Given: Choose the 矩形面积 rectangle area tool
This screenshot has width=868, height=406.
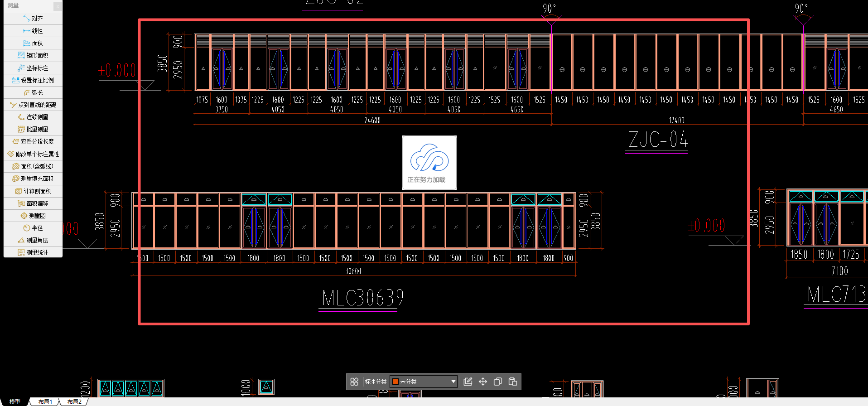Looking at the screenshot, I should click(x=33, y=55).
